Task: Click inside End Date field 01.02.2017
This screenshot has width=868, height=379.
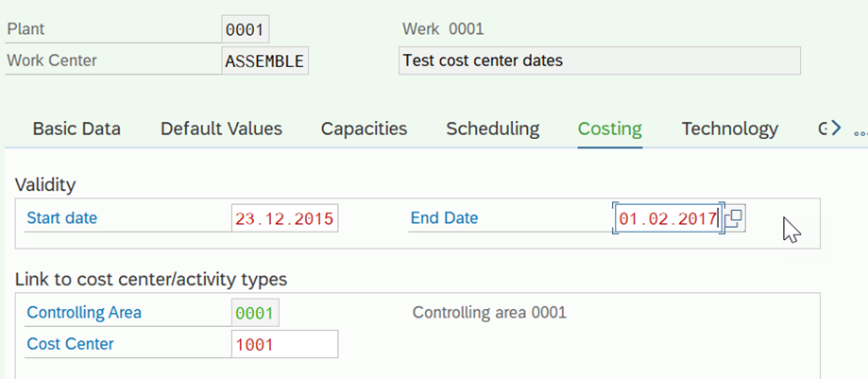Action: (x=668, y=218)
